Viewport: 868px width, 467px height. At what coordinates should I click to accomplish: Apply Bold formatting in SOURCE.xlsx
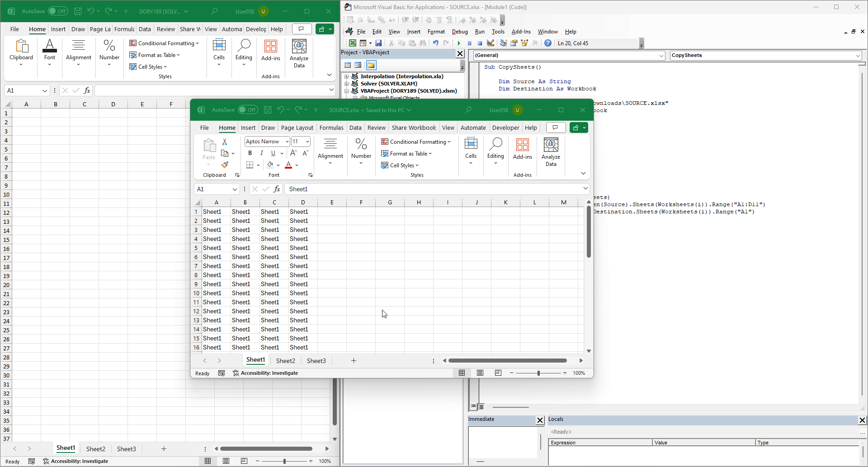pyautogui.click(x=250, y=153)
